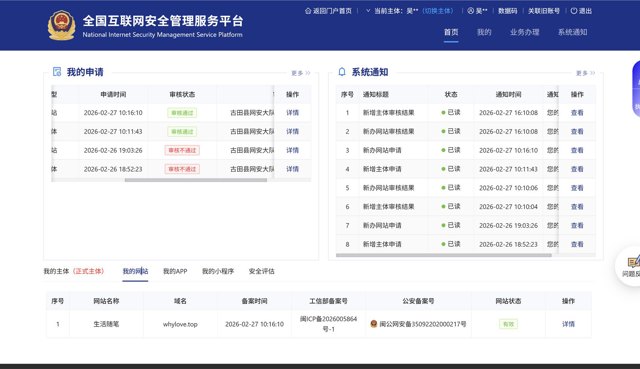Screen dimensions: 640x369
Task: Switch to the 安全评估 tab
Action: (x=262, y=271)
